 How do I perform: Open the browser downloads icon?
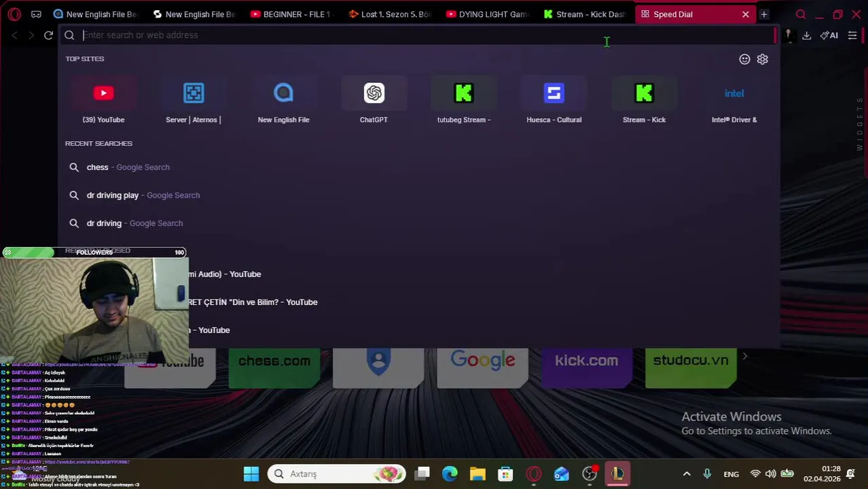pos(807,35)
